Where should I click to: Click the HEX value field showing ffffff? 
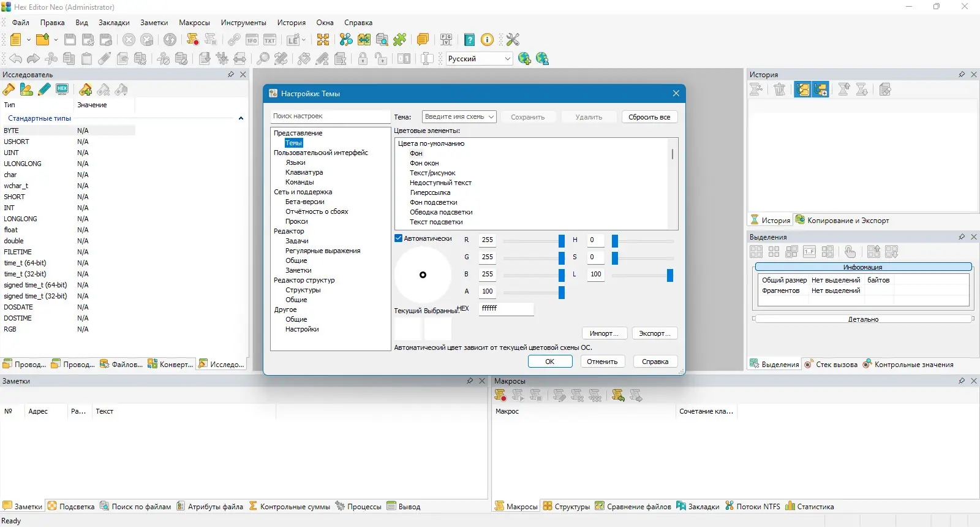point(506,308)
